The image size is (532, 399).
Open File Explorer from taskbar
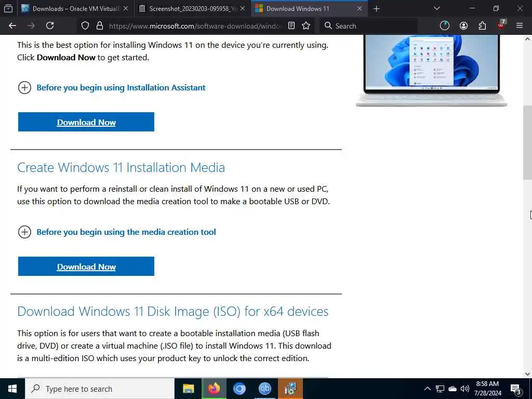(x=188, y=389)
